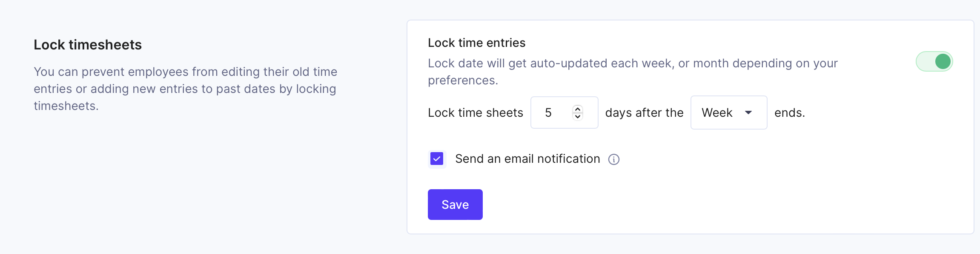Click the "Lock time sheets" field label
The image size is (980, 254).
click(475, 113)
